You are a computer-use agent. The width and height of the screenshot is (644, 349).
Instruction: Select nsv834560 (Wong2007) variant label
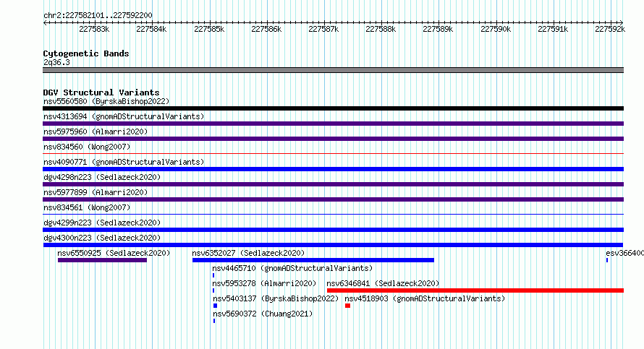[x=87, y=147]
